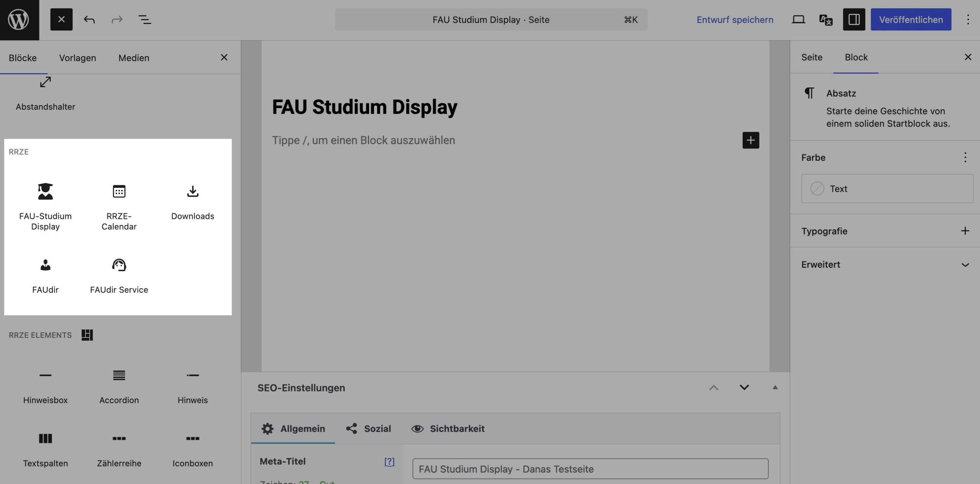Insert the RRZE-Calendar block
The width and height of the screenshot is (980, 484).
pyautogui.click(x=119, y=206)
